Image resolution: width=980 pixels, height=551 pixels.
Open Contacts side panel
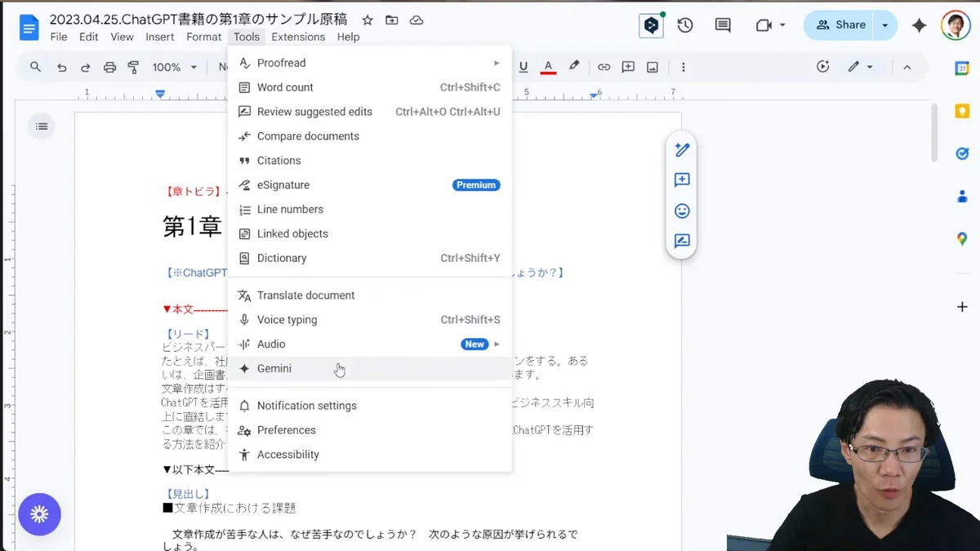(962, 196)
